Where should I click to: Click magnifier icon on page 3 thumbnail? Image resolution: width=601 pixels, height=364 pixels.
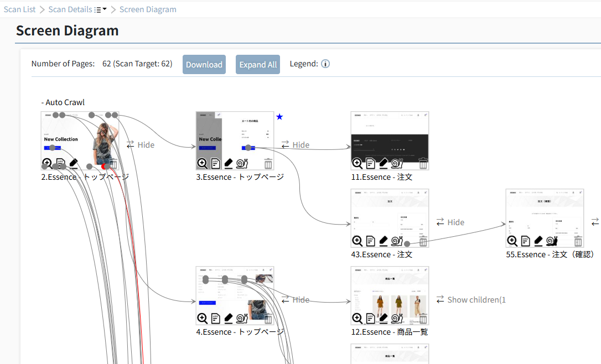[202, 164]
